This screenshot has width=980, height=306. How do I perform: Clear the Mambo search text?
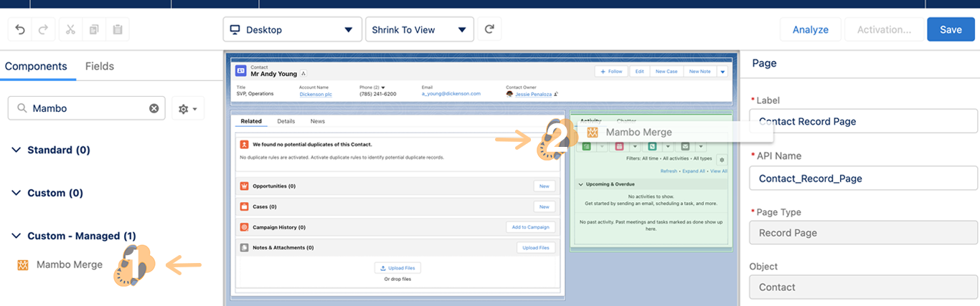(x=154, y=108)
